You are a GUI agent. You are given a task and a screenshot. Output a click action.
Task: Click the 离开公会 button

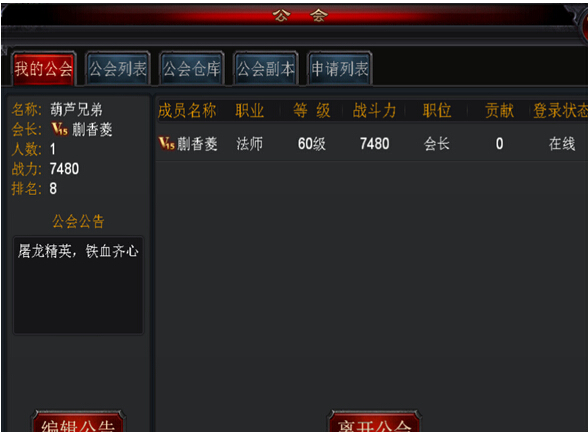coord(374,422)
